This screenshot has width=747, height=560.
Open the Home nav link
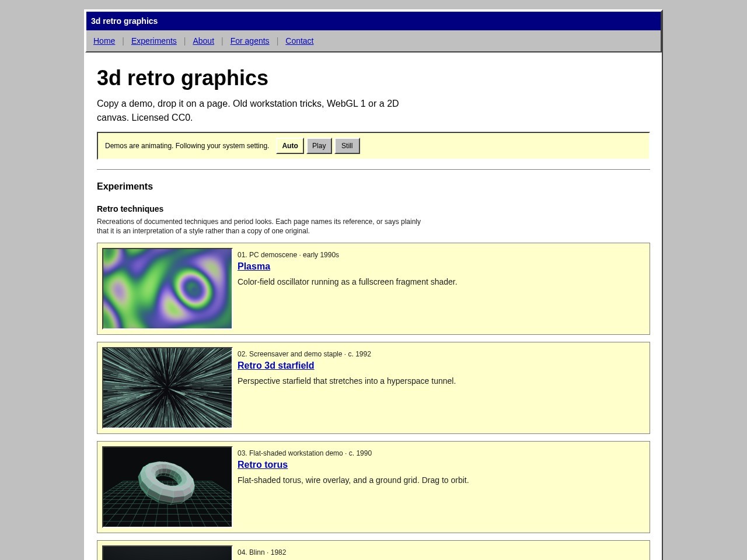click(x=104, y=41)
